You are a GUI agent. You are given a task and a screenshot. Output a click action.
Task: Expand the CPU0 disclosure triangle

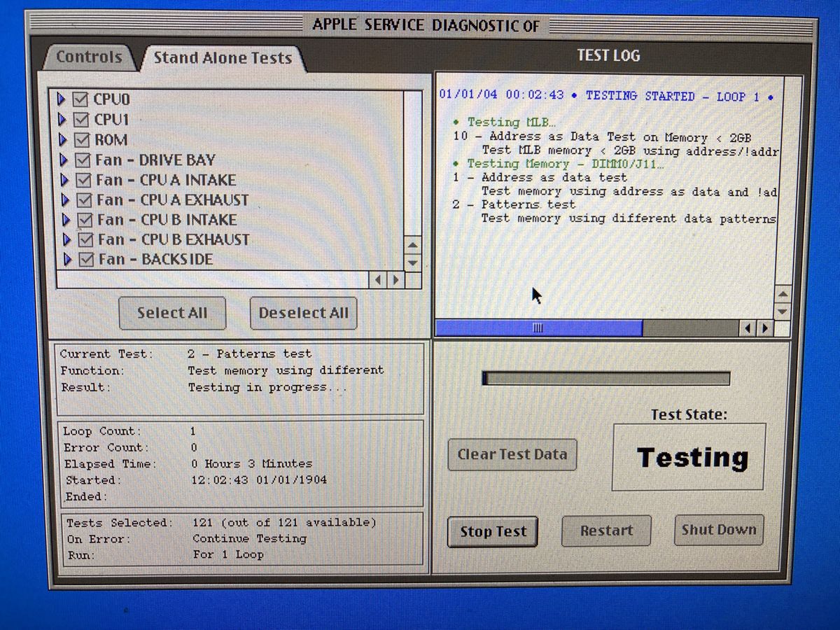(x=62, y=99)
